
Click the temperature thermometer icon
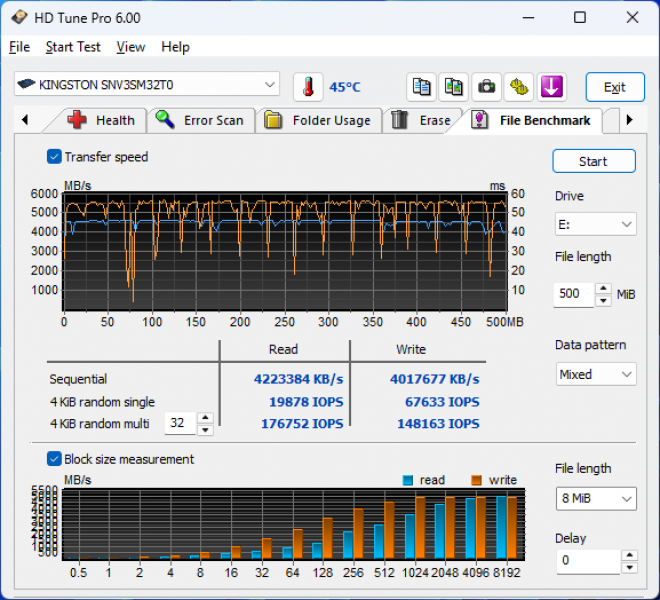[x=308, y=87]
